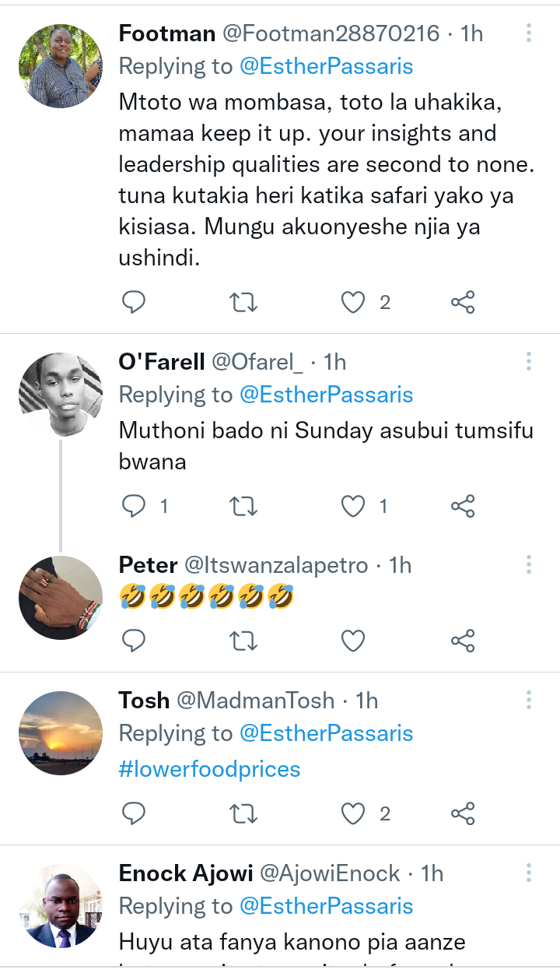560x980 pixels.
Task: View Footman's profile picture
Action: tap(61, 65)
